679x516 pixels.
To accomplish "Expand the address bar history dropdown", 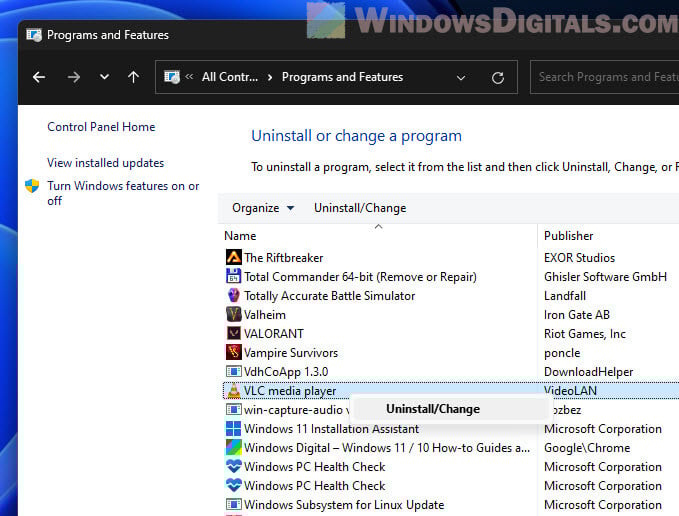I will [461, 78].
